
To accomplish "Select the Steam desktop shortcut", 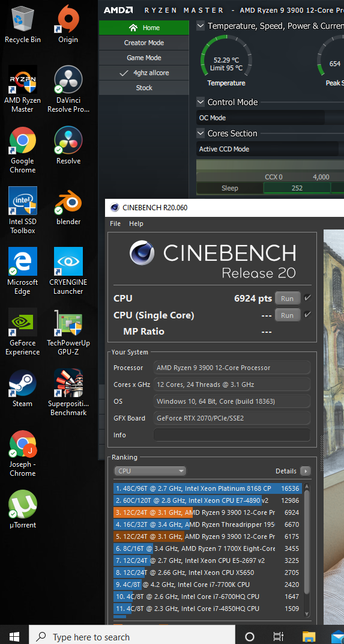I will [x=23, y=388].
